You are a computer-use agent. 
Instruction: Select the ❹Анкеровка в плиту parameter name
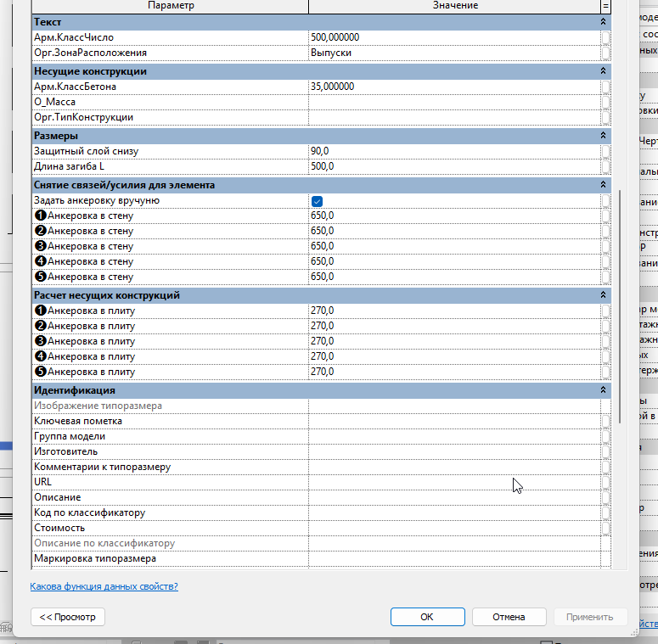click(x=85, y=357)
